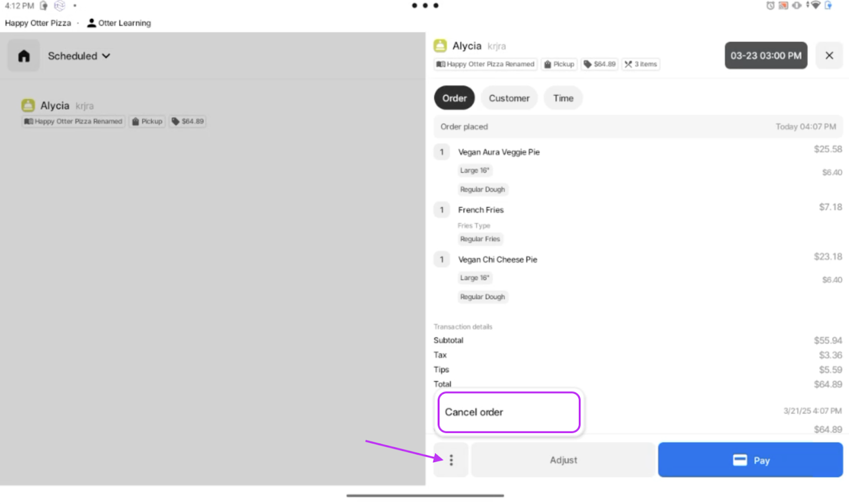Choose Cancel order from popup menu
Viewport: 849px width, 504px height.
(x=509, y=412)
